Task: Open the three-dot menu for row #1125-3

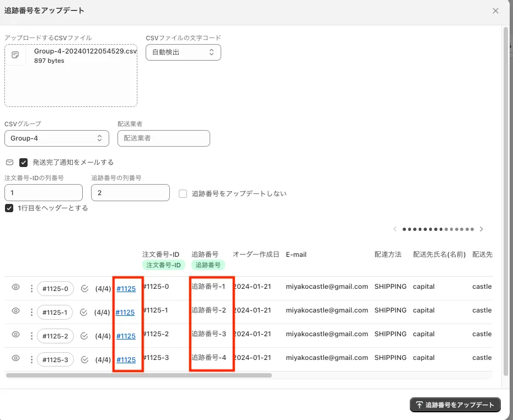Action: coord(31,360)
